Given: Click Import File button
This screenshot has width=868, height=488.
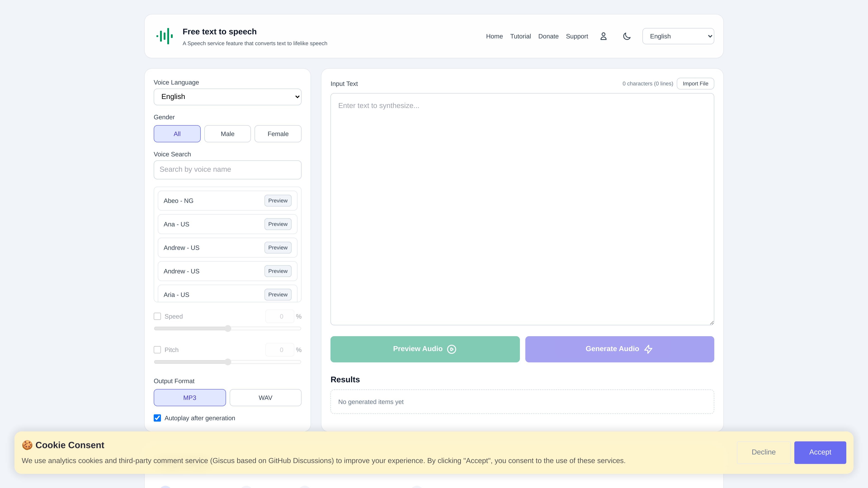Looking at the screenshot, I should 695,84.
